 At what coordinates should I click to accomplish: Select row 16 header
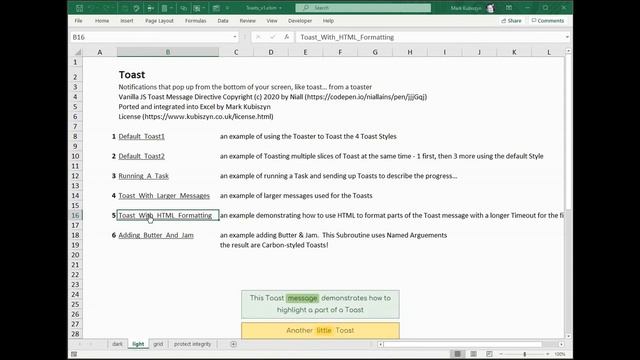tap(76, 215)
